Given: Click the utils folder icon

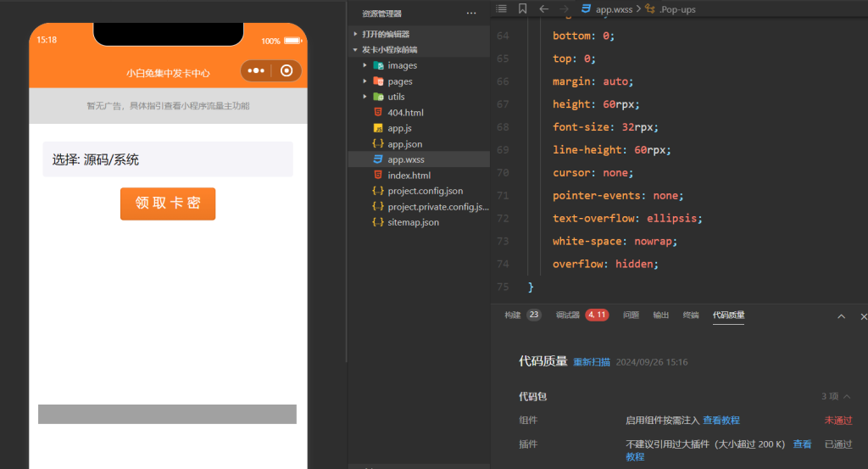Looking at the screenshot, I should tap(379, 97).
